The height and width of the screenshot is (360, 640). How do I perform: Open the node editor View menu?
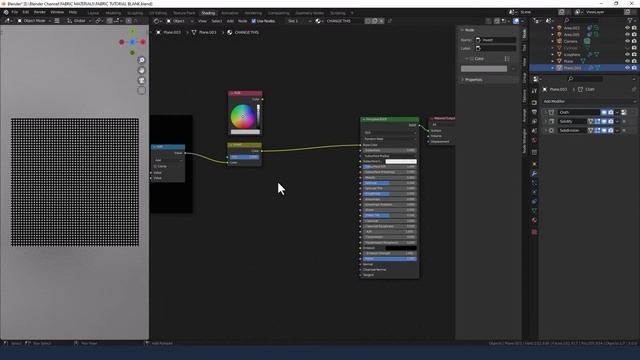(x=202, y=21)
